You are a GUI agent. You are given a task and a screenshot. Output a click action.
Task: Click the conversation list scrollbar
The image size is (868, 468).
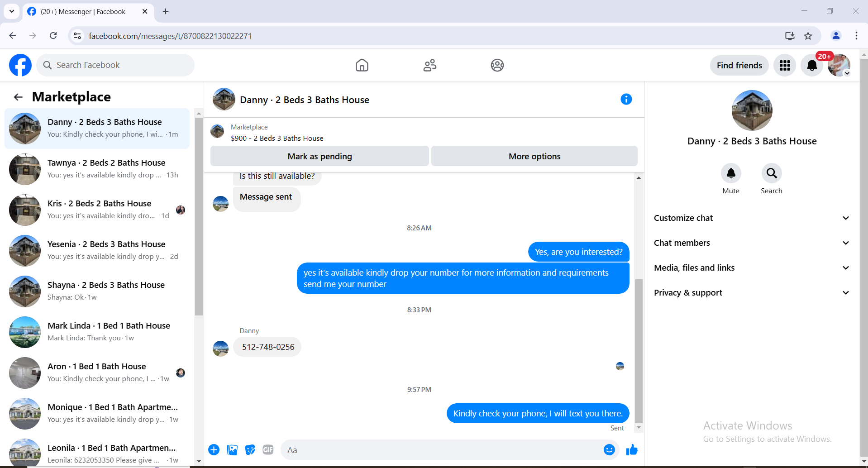coord(199,216)
